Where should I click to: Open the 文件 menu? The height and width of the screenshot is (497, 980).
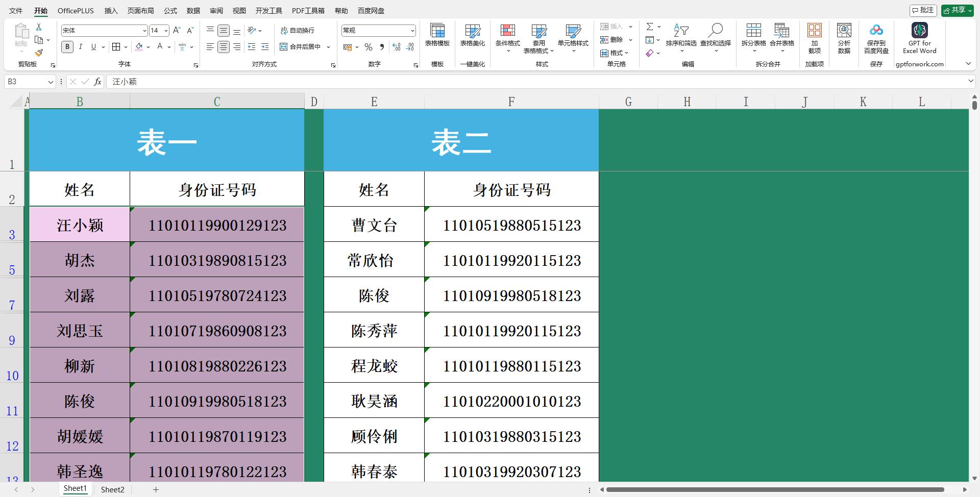coord(16,10)
